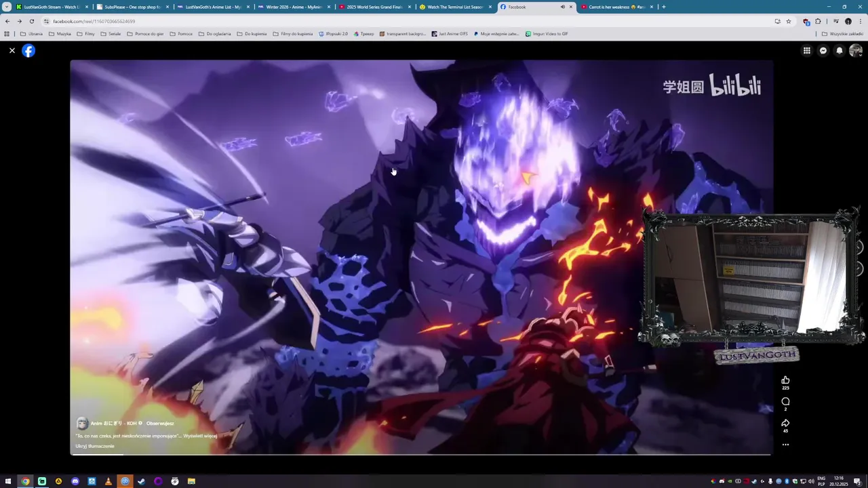Open Imgur: Video to GIF bookmark

[x=547, y=33]
